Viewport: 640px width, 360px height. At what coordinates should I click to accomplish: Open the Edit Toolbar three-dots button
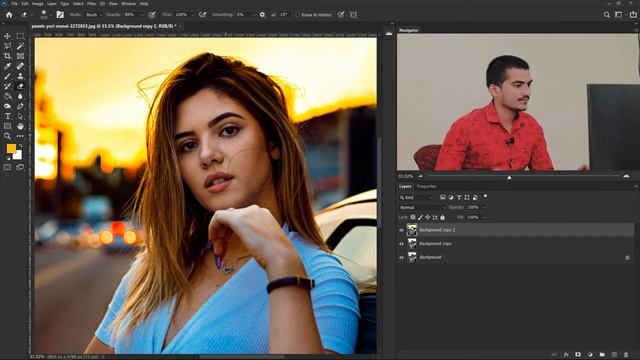pos(20,136)
